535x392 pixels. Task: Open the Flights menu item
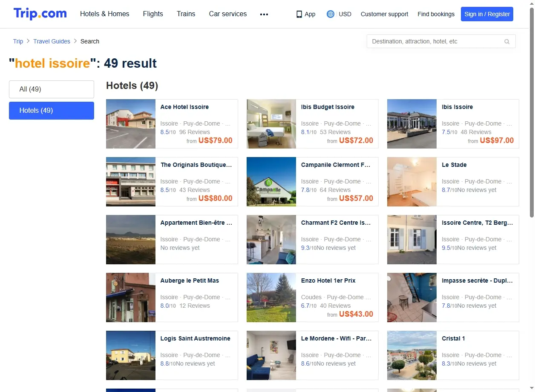click(x=153, y=14)
